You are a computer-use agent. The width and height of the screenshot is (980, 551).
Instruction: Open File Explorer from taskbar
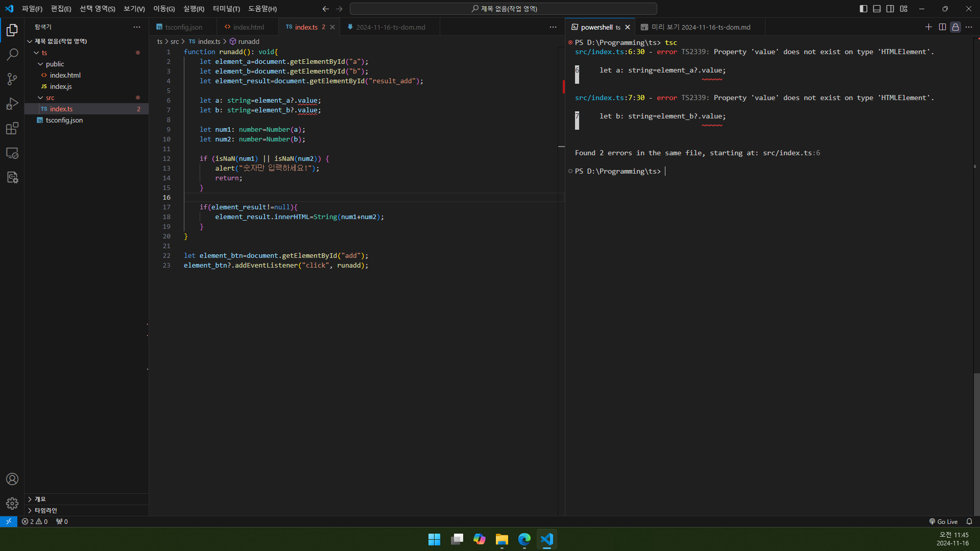(x=501, y=539)
